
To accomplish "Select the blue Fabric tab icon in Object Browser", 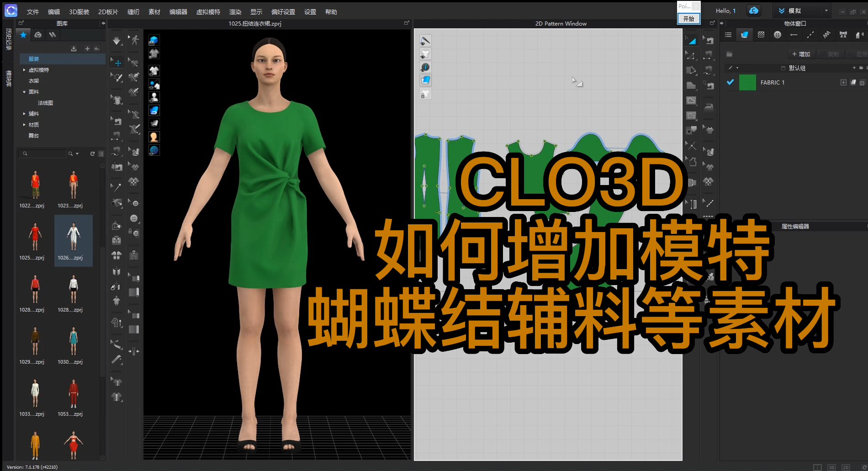I will pyautogui.click(x=745, y=35).
